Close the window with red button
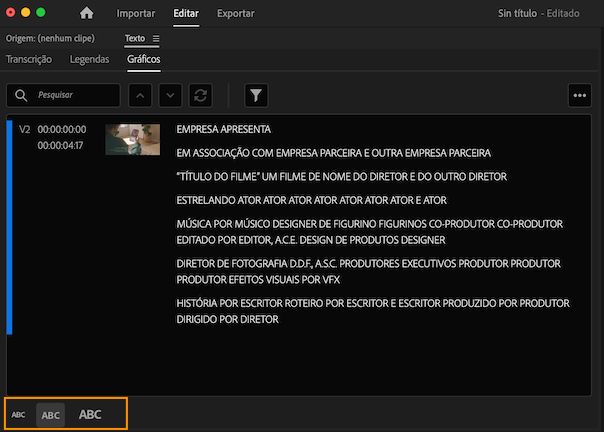Screen dimensions: 604x432 tap(10, 13)
